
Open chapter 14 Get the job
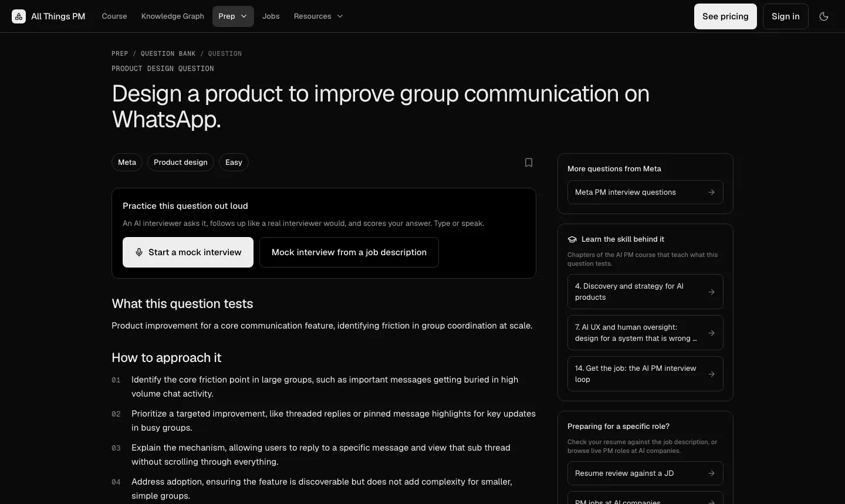coord(645,374)
